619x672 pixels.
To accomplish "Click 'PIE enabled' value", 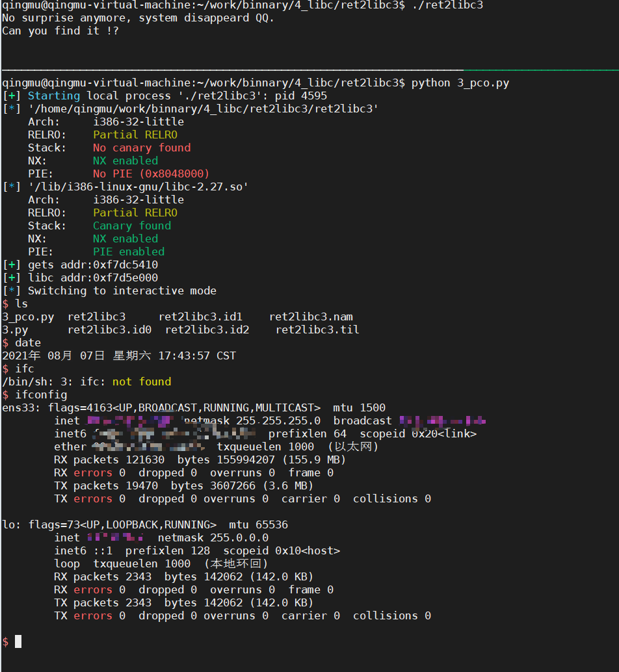I will [x=129, y=252].
